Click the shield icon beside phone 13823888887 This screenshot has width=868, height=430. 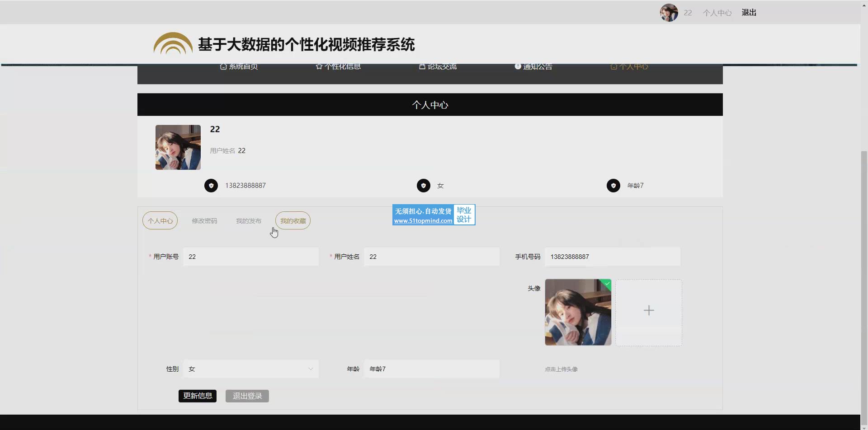(x=211, y=186)
